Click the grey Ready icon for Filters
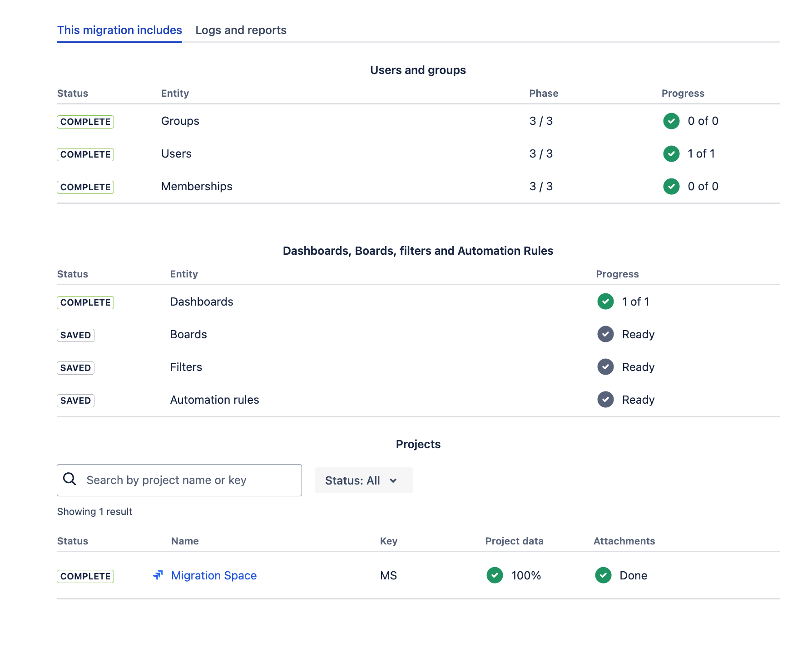 pos(605,367)
